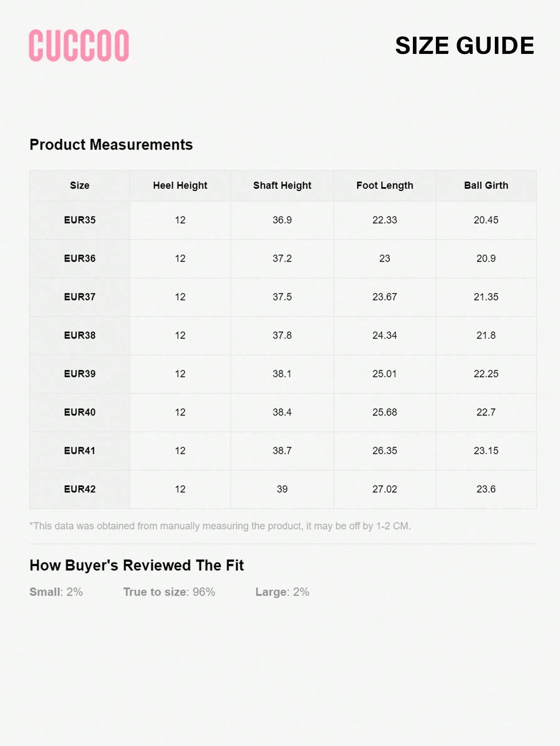Click the EUR36 foot length value 23
560x746 pixels.
tap(384, 259)
